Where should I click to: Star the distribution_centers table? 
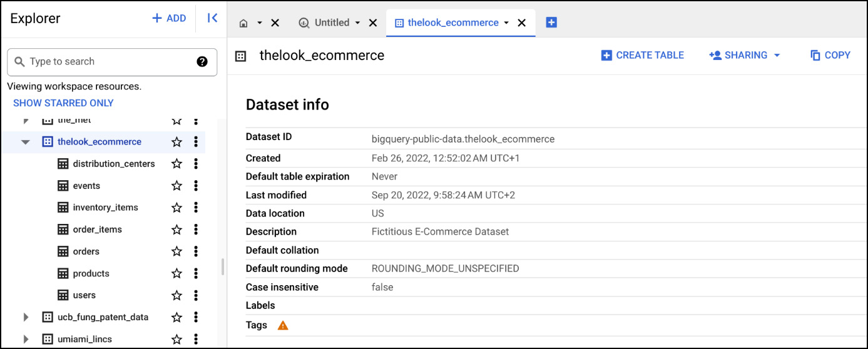(177, 164)
